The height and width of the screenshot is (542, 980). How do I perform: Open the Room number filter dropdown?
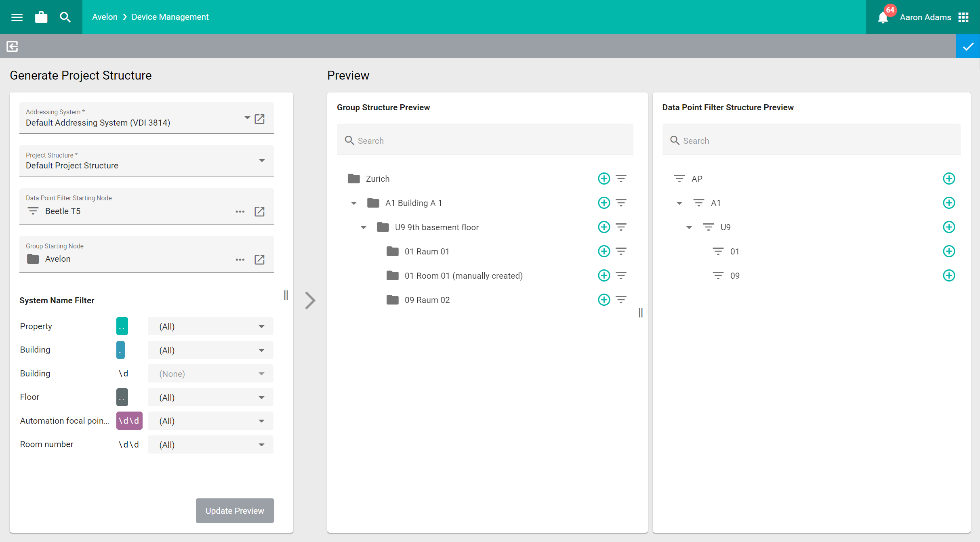click(210, 445)
